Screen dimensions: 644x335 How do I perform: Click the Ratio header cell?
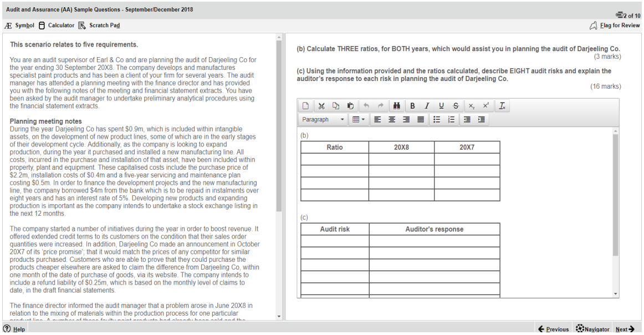pyautogui.click(x=335, y=147)
